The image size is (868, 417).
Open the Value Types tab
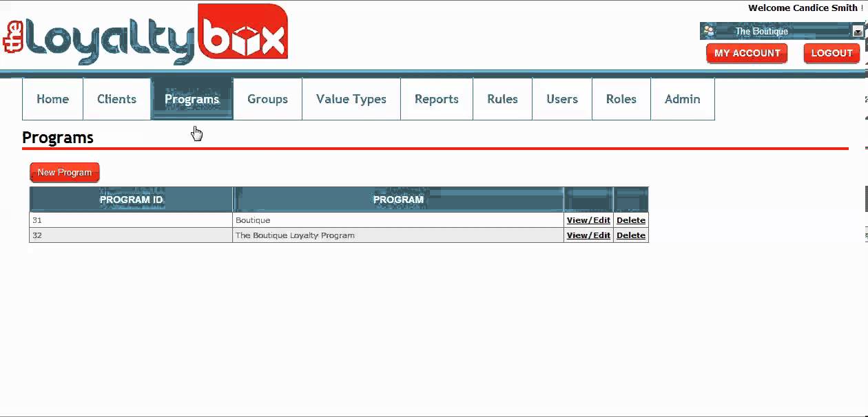(x=351, y=99)
